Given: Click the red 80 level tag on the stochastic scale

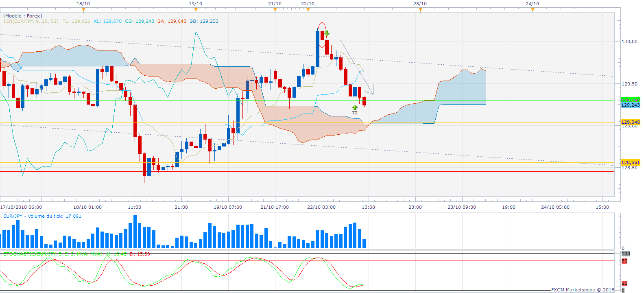Looking at the screenshot, I should pos(624,261).
